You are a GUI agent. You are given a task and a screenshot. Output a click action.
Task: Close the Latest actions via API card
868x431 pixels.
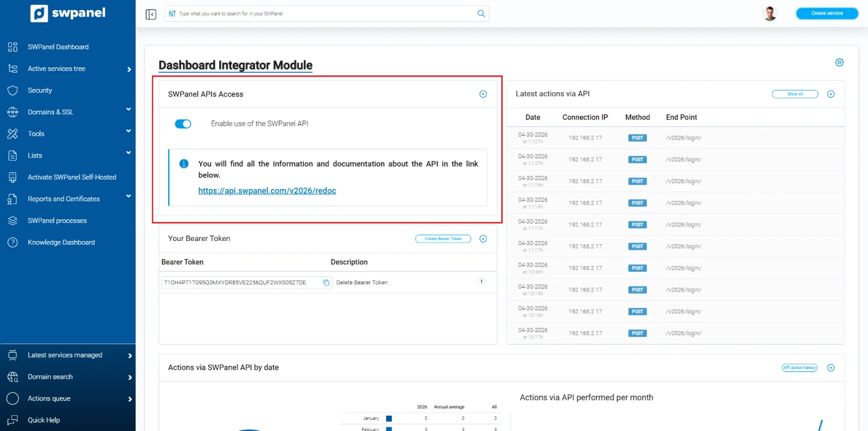click(x=831, y=94)
